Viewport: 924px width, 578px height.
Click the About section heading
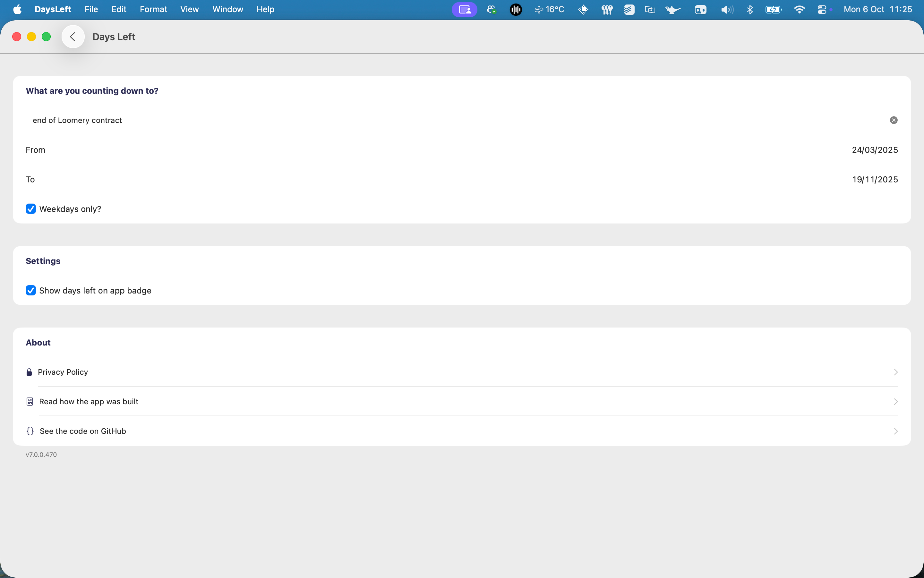[38, 343]
